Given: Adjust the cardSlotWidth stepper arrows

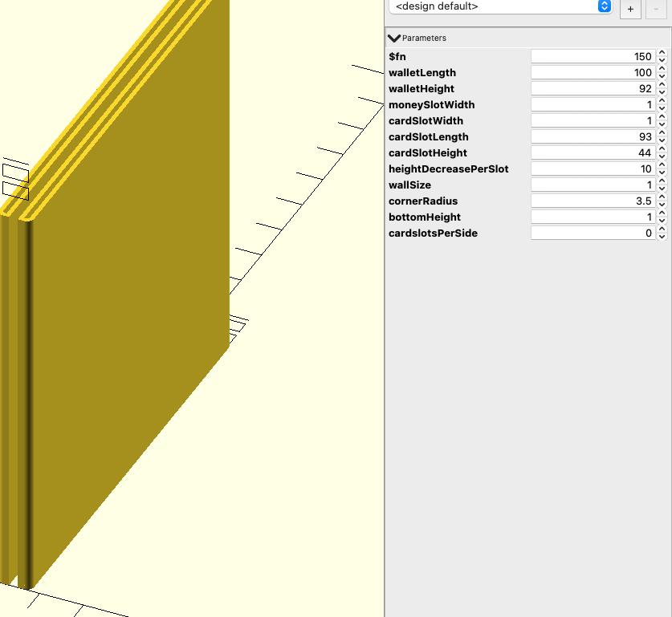Looking at the screenshot, I should pos(662,120).
